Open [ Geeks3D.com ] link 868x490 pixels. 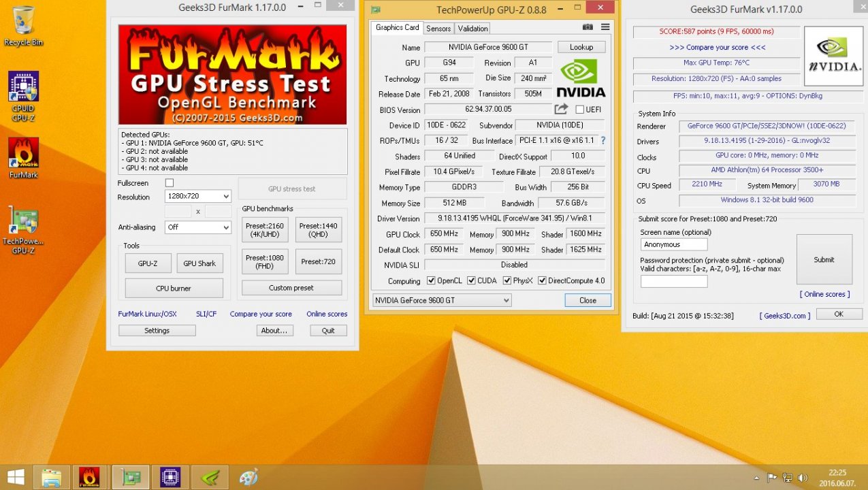point(785,316)
